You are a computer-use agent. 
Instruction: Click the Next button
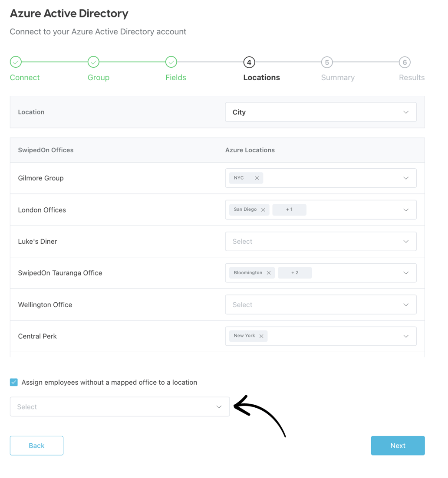tap(397, 445)
